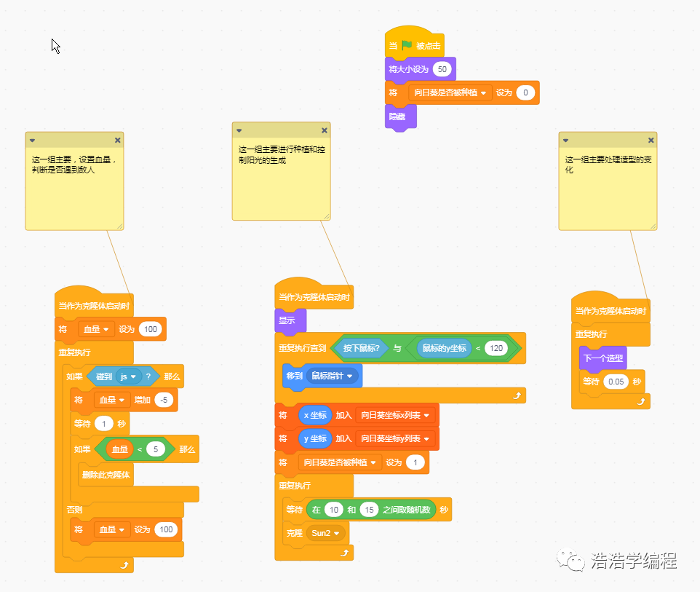Click the orange 血量 variable reporter in the comparison
The height and width of the screenshot is (592, 700).
click(x=119, y=449)
